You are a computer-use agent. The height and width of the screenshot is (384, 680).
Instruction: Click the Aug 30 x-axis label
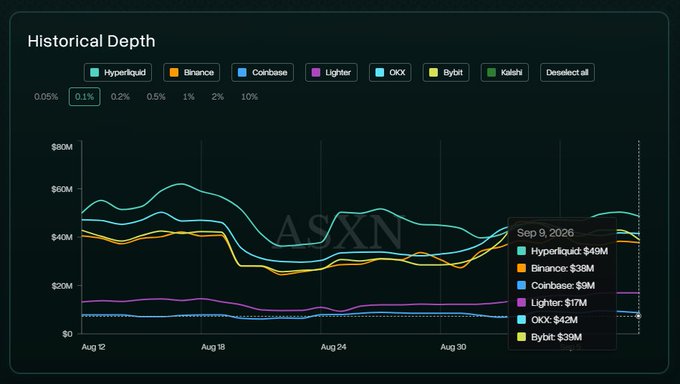point(453,347)
